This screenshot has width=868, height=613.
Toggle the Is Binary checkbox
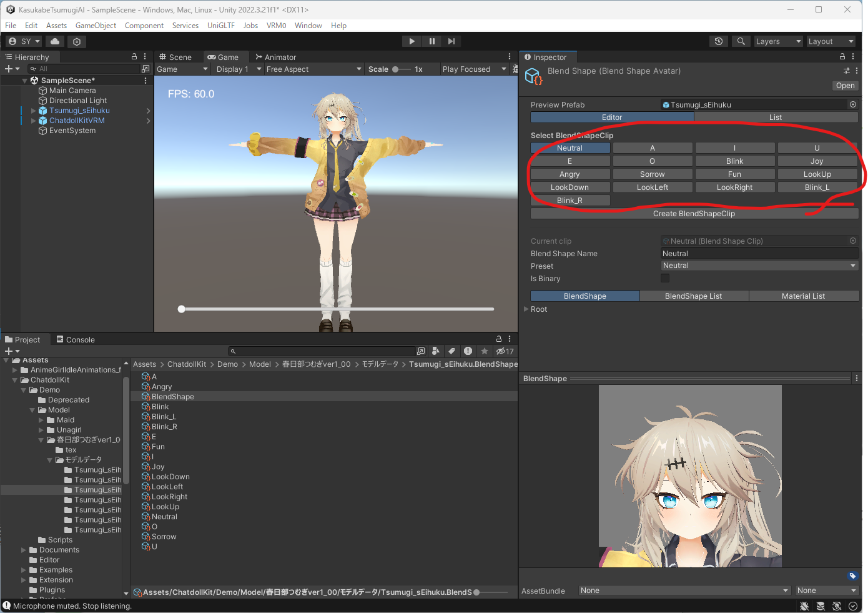pos(665,278)
